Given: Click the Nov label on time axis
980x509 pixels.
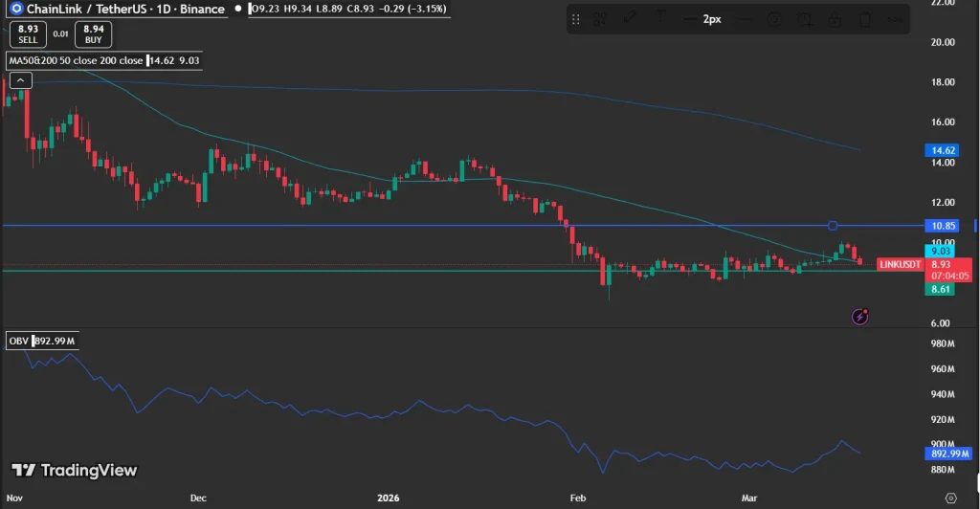Looking at the screenshot, I should 14,498.
